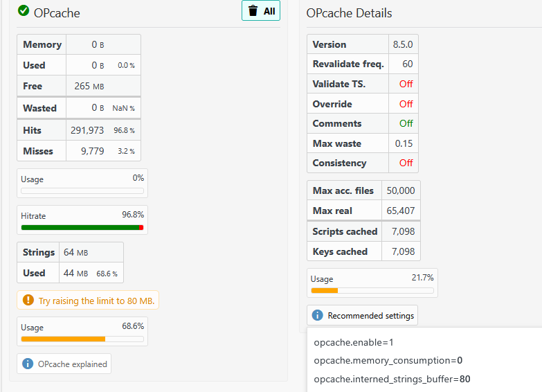Click the green OPcache status checkmark icon
This screenshot has height=392, width=542.
pos(24,10)
